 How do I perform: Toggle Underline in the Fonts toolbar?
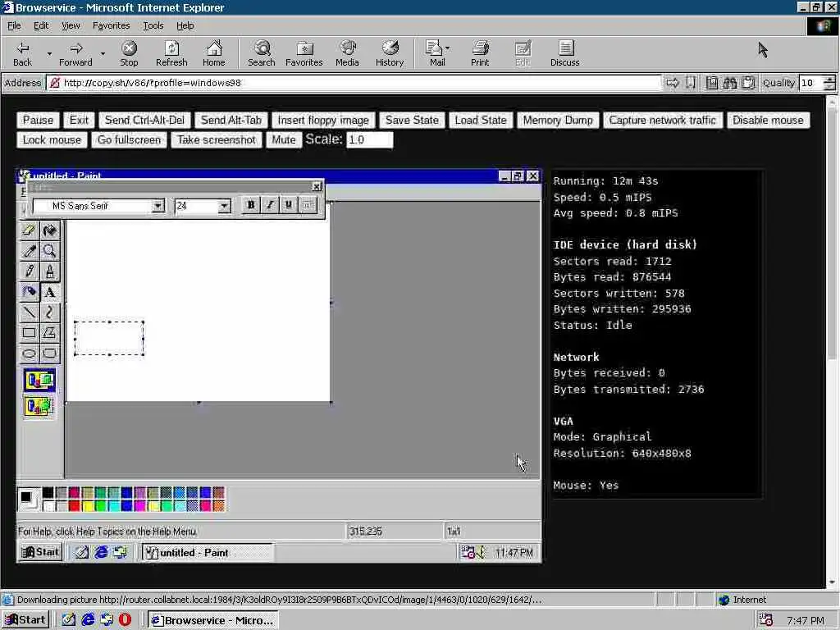tap(288, 205)
